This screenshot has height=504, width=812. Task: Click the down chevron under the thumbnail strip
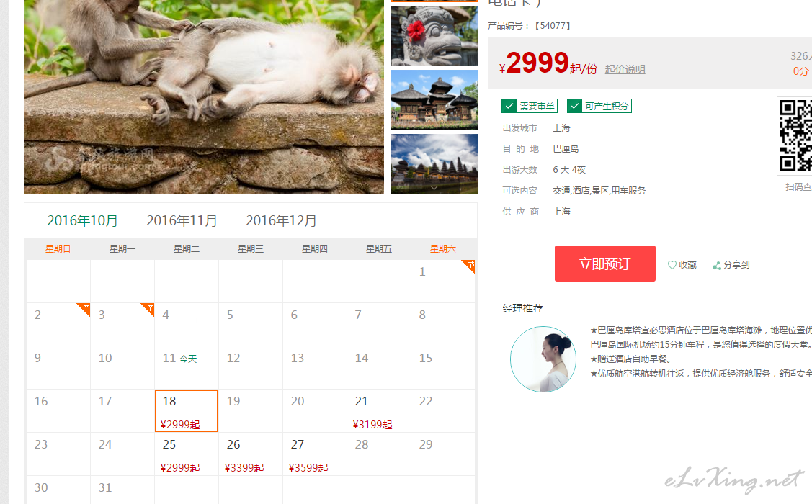pyautogui.click(x=434, y=189)
